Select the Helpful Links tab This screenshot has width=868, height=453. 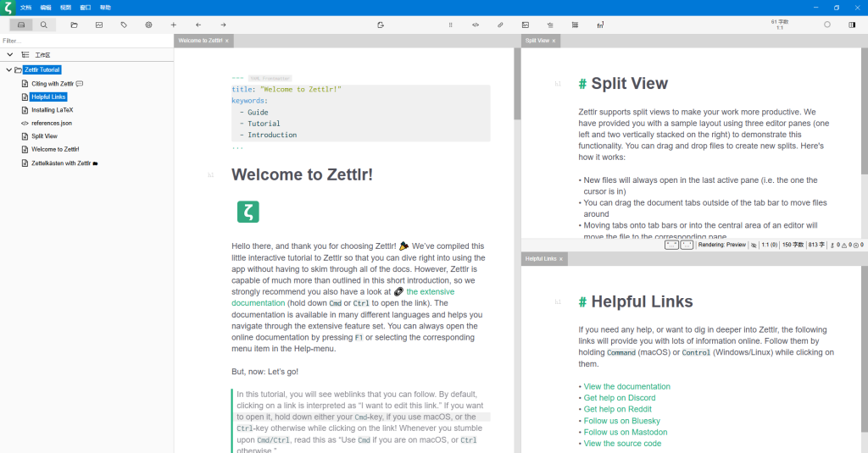point(543,259)
